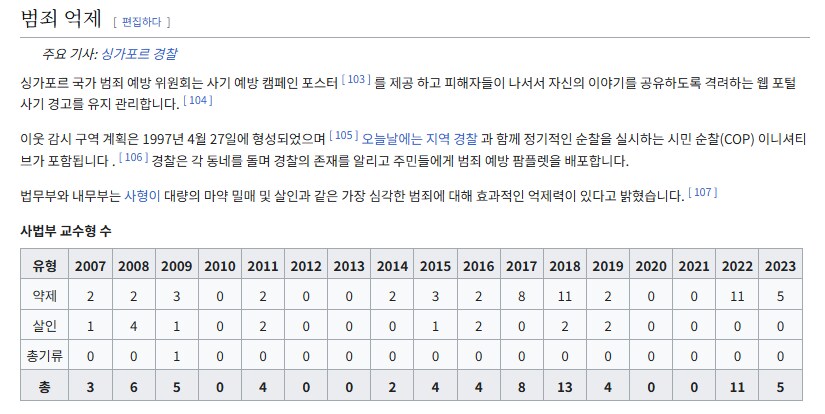Click the 약제 value 5 under 2023
Viewport: 825px width, 414px height.
pos(781,295)
